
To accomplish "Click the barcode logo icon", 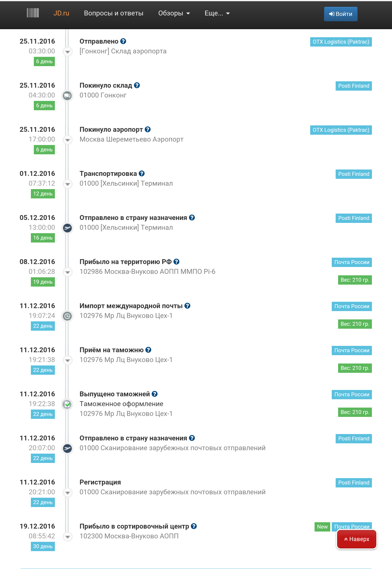I will pyautogui.click(x=33, y=13).
